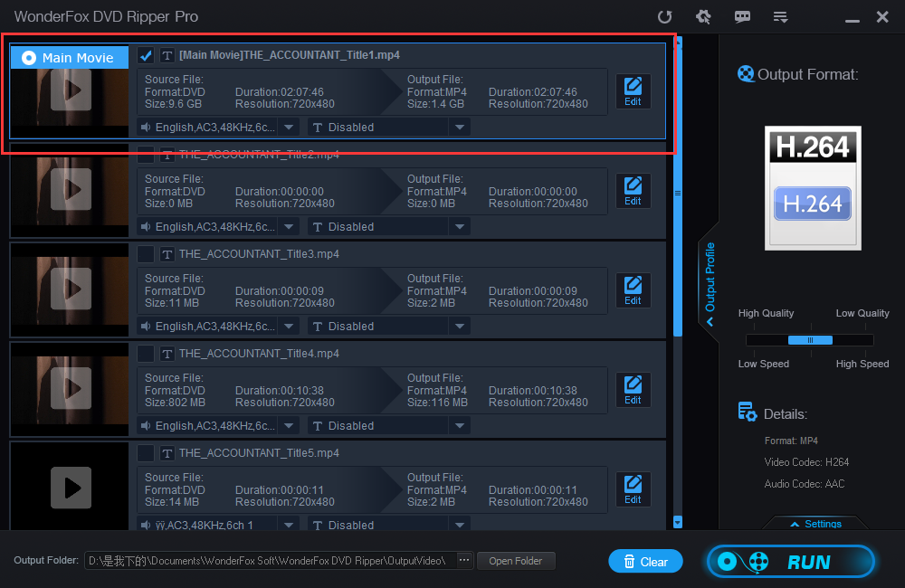Click the refresh/update icon in title bar

click(x=664, y=17)
